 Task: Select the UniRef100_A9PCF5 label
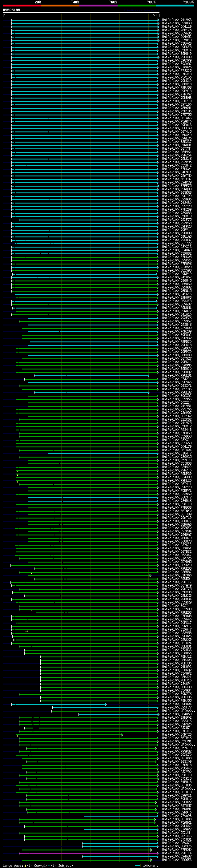coord(176,47)
